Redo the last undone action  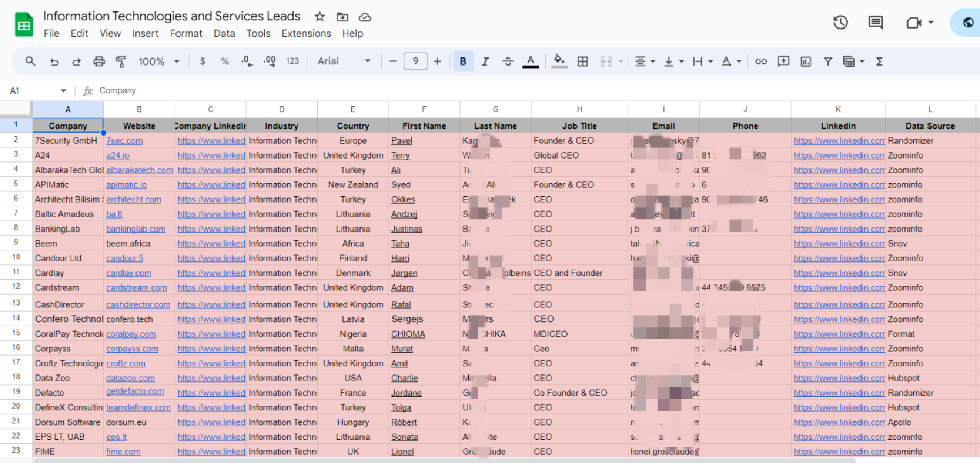[76, 62]
